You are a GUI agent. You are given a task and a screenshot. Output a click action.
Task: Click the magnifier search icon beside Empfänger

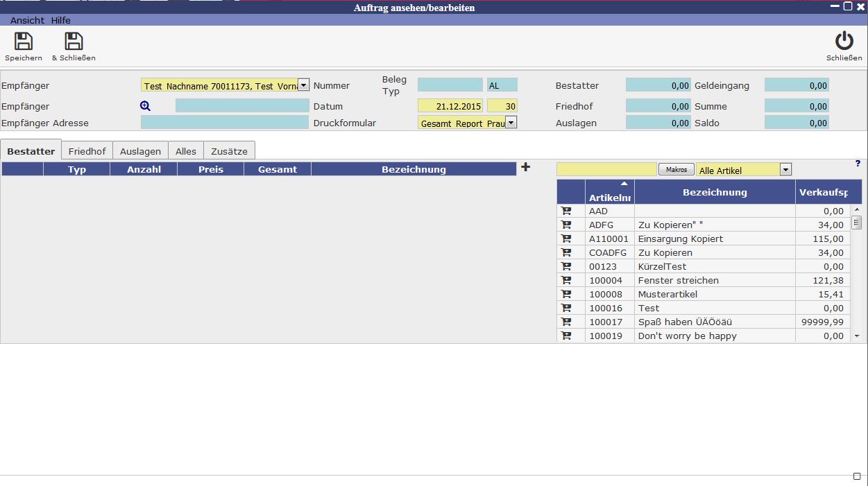click(x=145, y=106)
